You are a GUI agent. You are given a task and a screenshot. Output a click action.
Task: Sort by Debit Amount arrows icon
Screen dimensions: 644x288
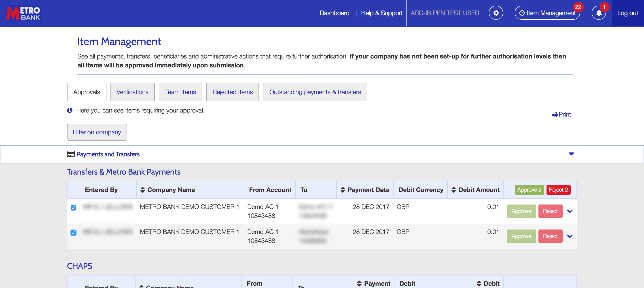453,190
